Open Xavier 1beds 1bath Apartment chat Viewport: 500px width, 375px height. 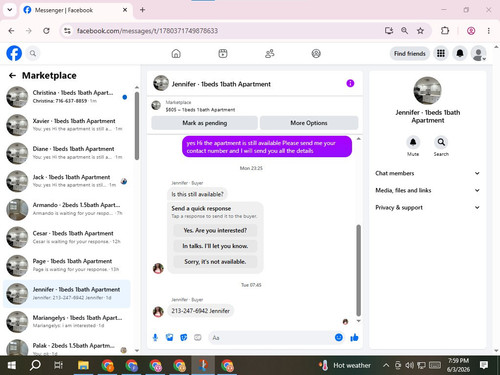pos(67,125)
